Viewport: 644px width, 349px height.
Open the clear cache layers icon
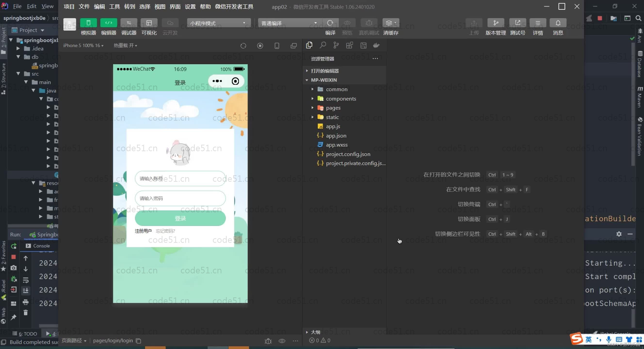(x=389, y=23)
